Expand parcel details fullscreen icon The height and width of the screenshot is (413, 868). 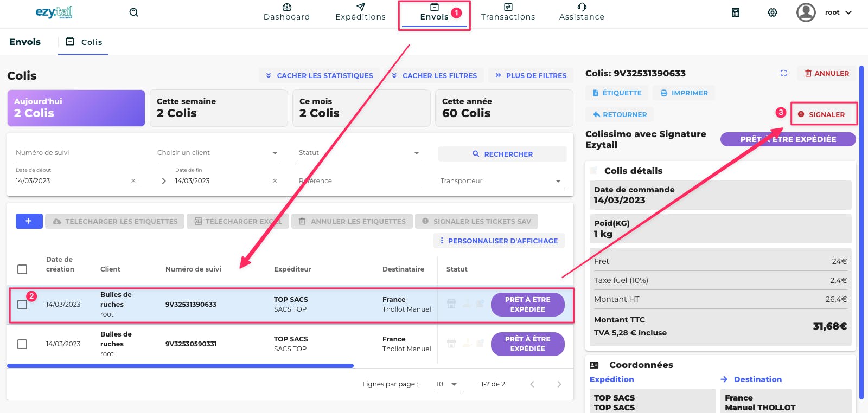pos(783,73)
